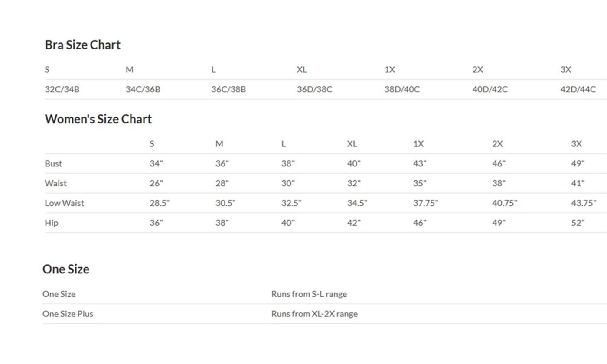
Task: Click the 36D/38C bra size value
Action: click(314, 90)
